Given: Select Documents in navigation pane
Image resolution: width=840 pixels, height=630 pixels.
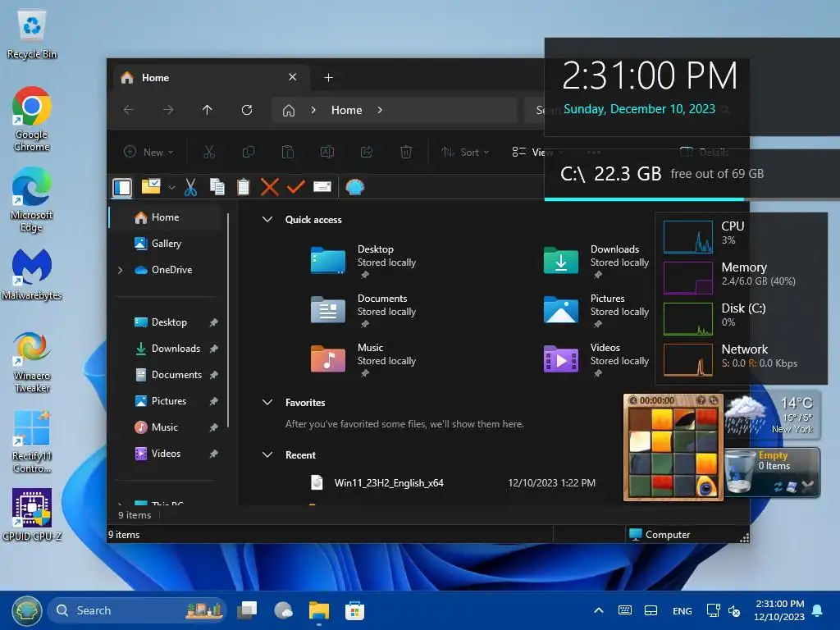Looking at the screenshot, I should click(166, 374).
